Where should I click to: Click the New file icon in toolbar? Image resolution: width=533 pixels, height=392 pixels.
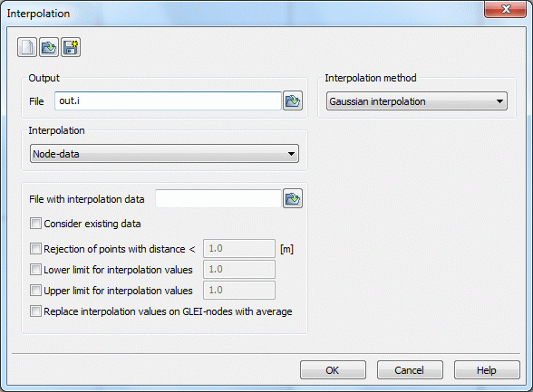pyautogui.click(x=27, y=47)
